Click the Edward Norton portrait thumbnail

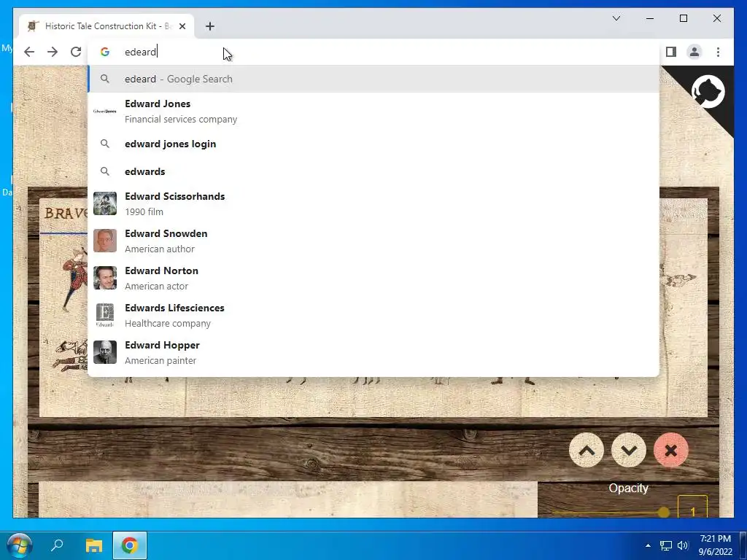[105, 278]
